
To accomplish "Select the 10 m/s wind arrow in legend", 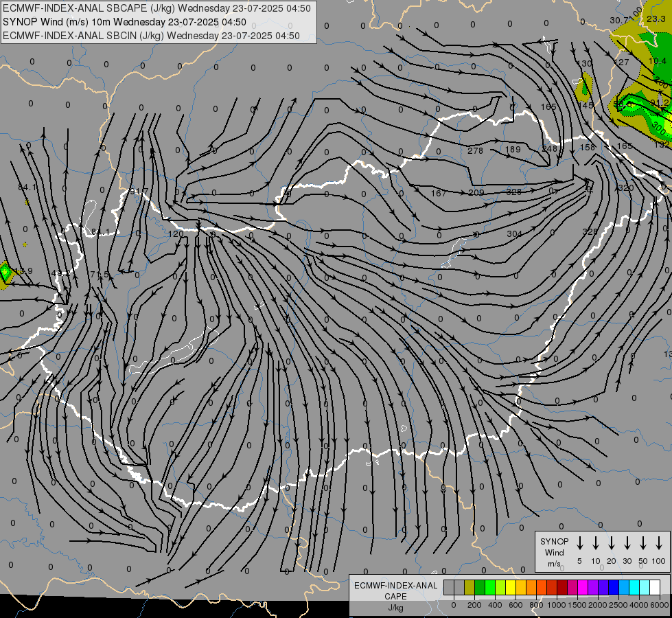I will click(x=596, y=543).
